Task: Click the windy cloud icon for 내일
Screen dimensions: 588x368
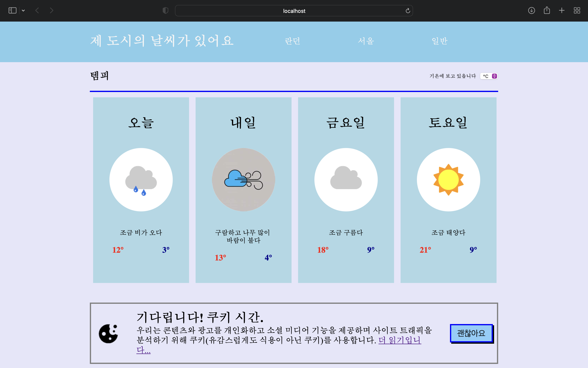Action: pos(243,180)
